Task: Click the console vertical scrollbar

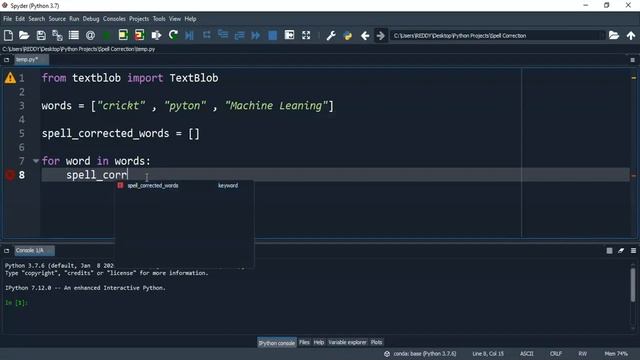Action: 633,286
